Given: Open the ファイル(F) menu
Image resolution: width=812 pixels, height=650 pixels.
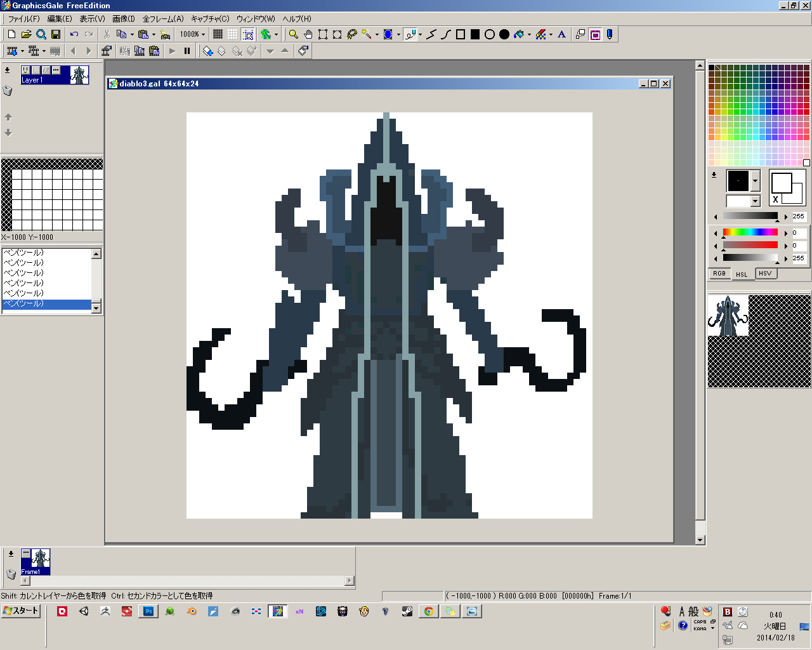Looking at the screenshot, I should 23,19.
